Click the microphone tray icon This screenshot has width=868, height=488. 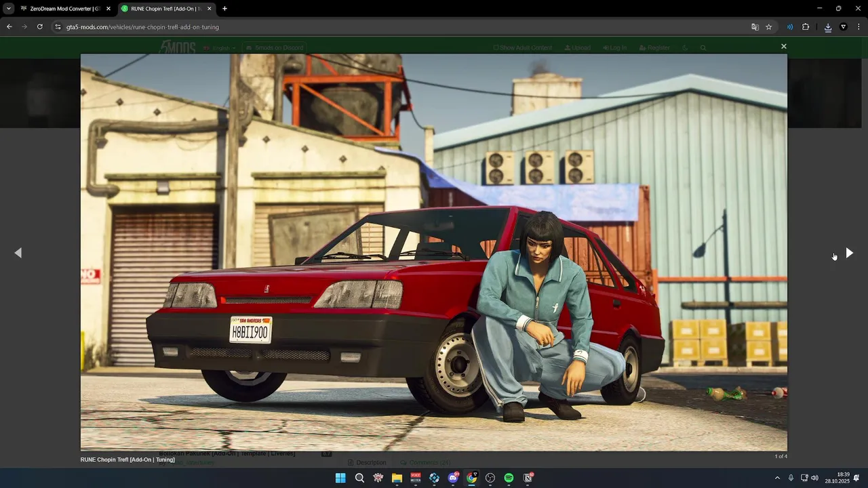tap(791, 478)
